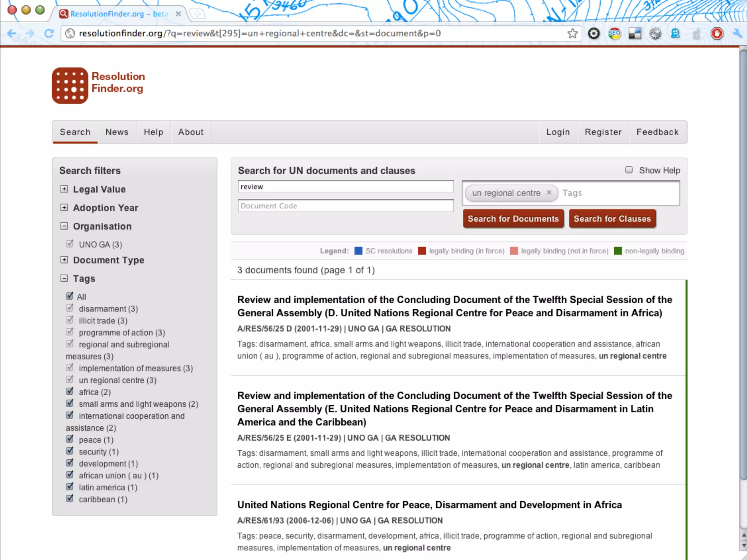747x560 pixels.
Task: Open the A/RES/61/93 Africa resolution link
Action: pos(429,505)
